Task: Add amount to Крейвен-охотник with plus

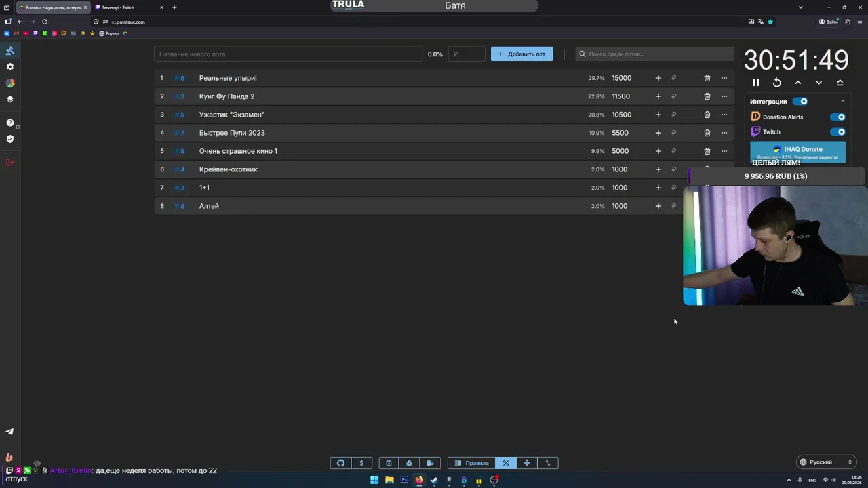Action: (x=658, y=169)
